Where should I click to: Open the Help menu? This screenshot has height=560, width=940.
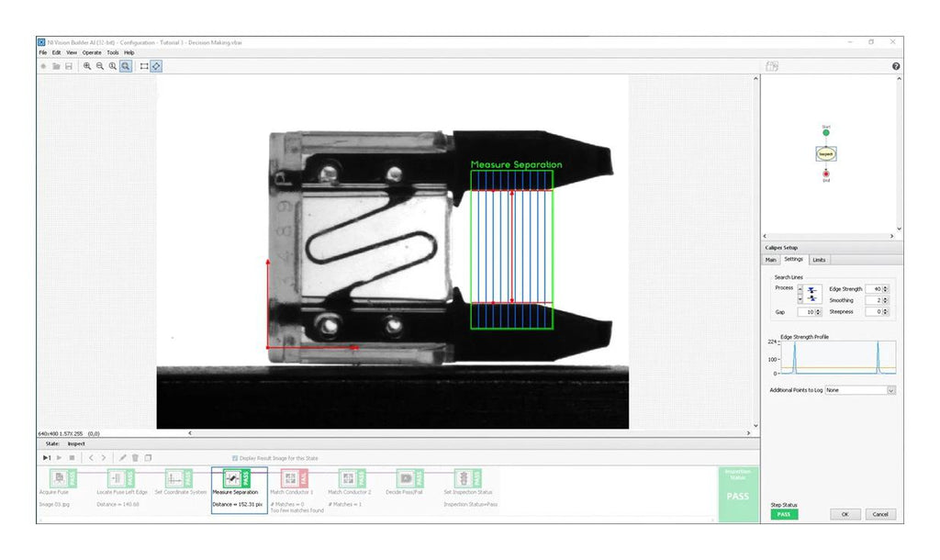point(129,52)
